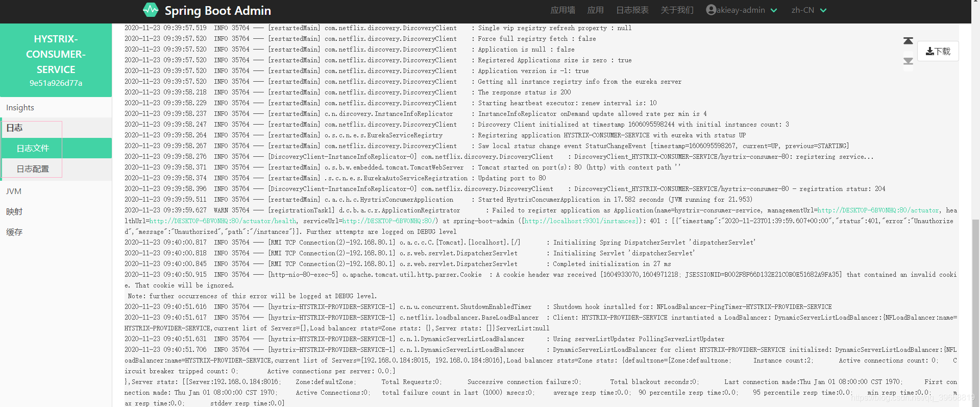This screenshot has height=407, width=980.
Task: Follow the serviceUrl http://DESKTOP-6BVONHQ:80/ link
Action: pyautogui.click(x=388, y=221)
